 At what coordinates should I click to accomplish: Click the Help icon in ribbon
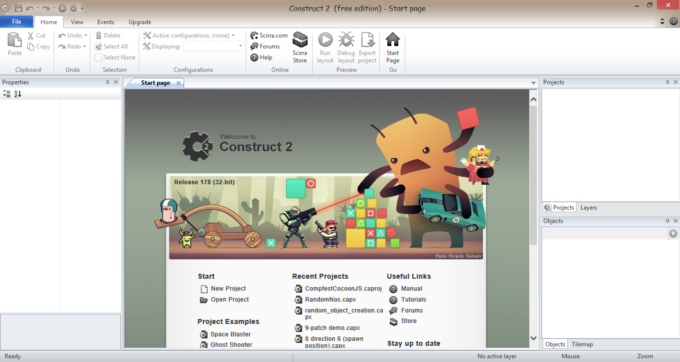(261, 57)
